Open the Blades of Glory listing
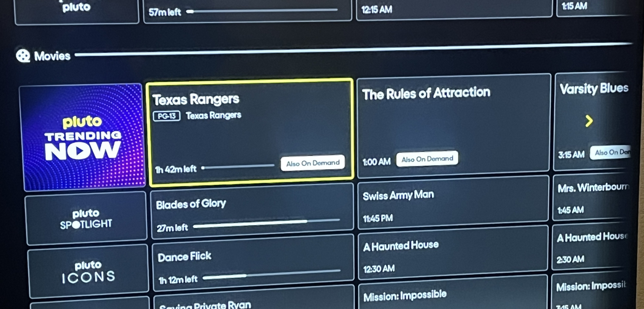Viewport: 644px width, 309px height. pyautogui.click(x=252, y=211)
